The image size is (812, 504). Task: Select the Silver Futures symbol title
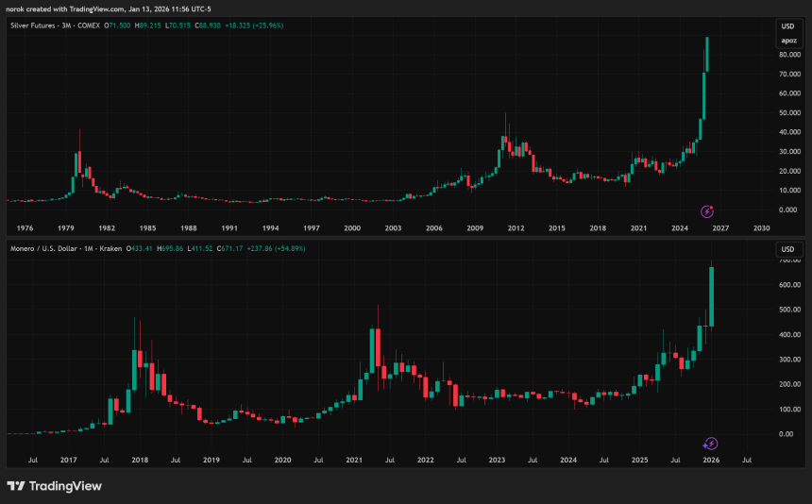34,25
